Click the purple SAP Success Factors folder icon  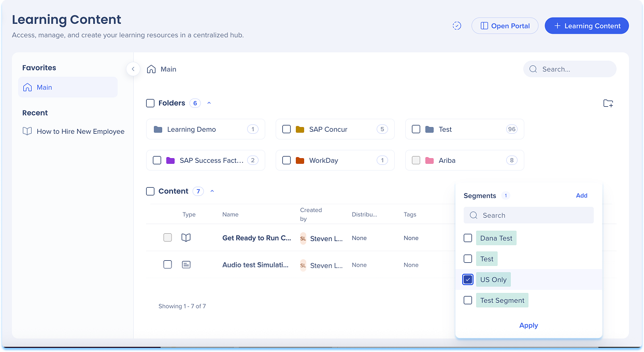click(170, 161)
